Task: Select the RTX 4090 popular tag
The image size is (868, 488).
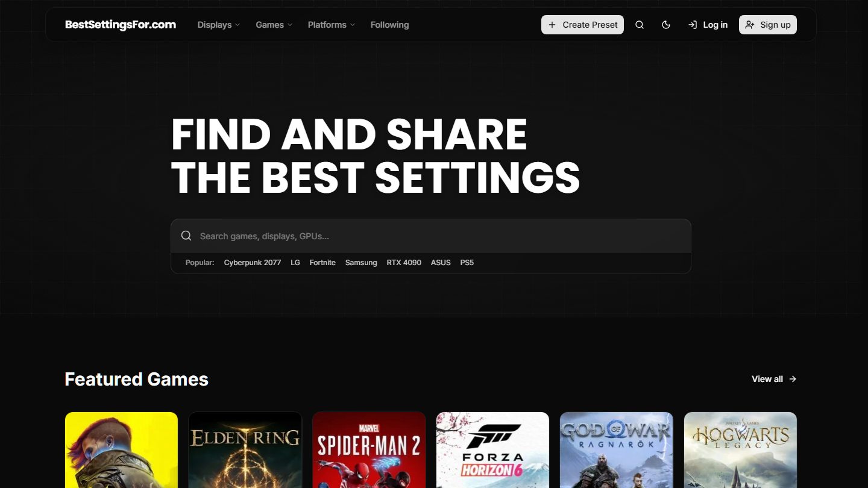Action: click(x=404, y=263)
